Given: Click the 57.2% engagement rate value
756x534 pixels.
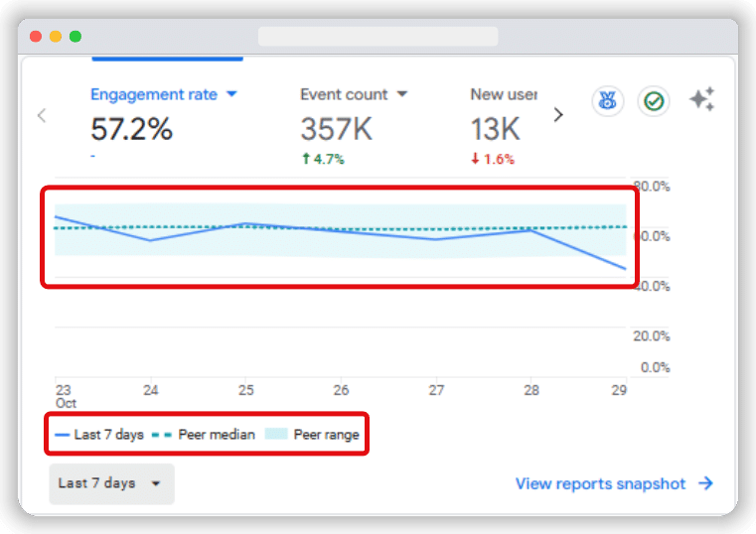Looking at the screenshot, I should pyautogui.click(x=131, y=129).
